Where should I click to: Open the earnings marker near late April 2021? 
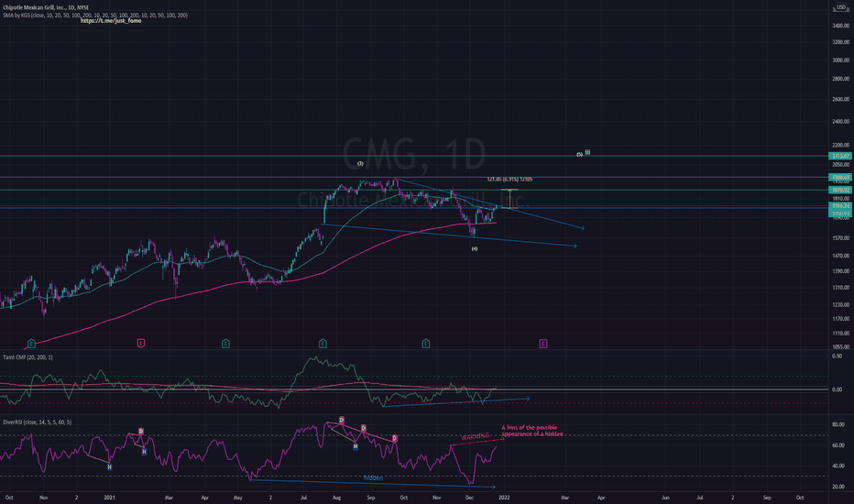225,344
